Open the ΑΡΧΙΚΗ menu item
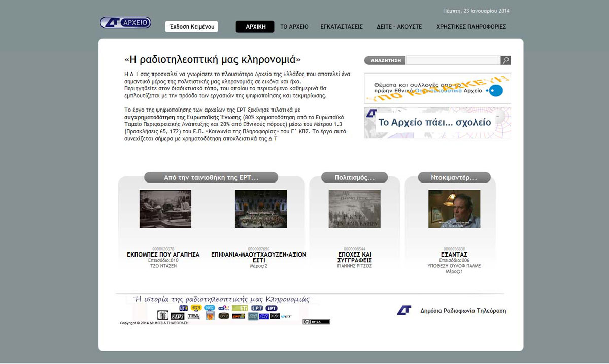Viewport: 609px width, 364px height. tap(255, 27)
